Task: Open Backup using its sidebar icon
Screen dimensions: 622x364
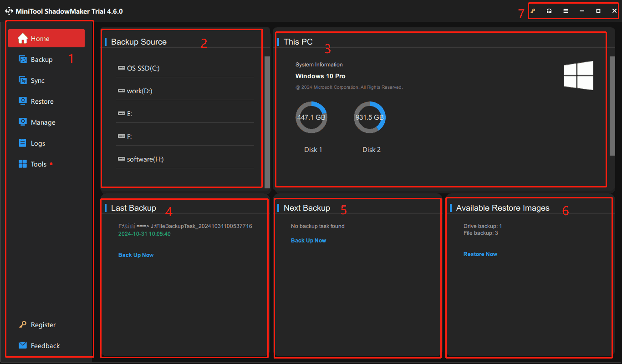Action: (x=23, y=59)
